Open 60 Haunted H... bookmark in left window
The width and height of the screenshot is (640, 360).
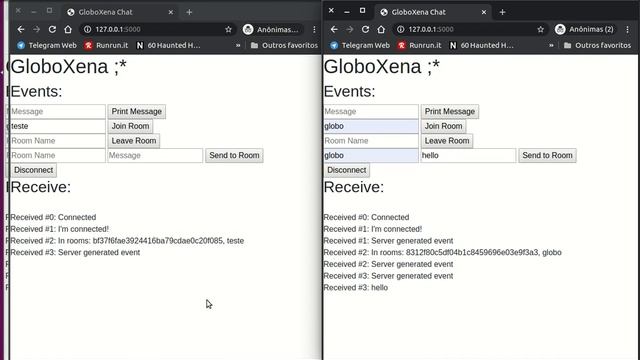click(x=168, y=45)
